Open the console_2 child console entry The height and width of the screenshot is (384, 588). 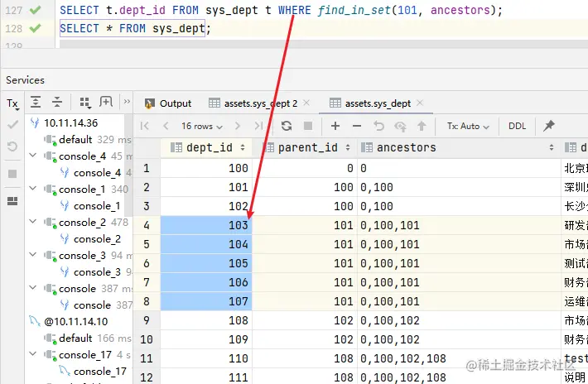pyautogui.click(x=96, y=238)
